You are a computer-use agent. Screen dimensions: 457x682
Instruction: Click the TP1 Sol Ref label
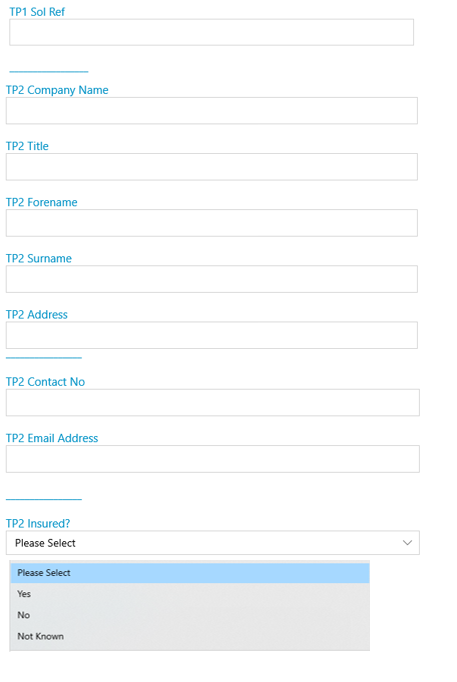coord(37,12)
